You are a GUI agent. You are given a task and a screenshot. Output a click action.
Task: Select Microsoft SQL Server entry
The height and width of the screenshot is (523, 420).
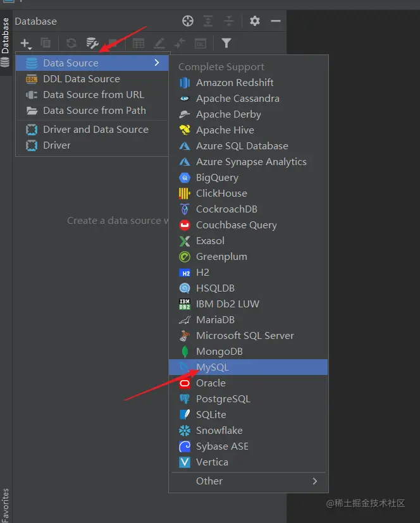[248, 336]
